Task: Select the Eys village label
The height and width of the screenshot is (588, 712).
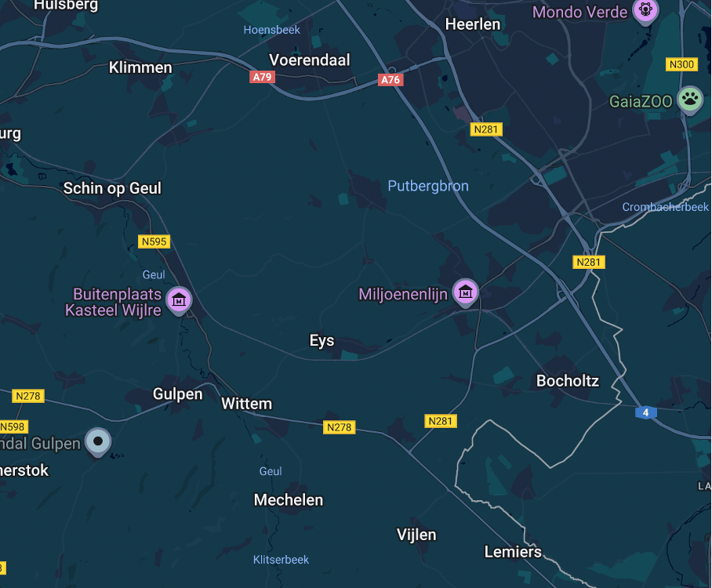Action: (322, 340)
